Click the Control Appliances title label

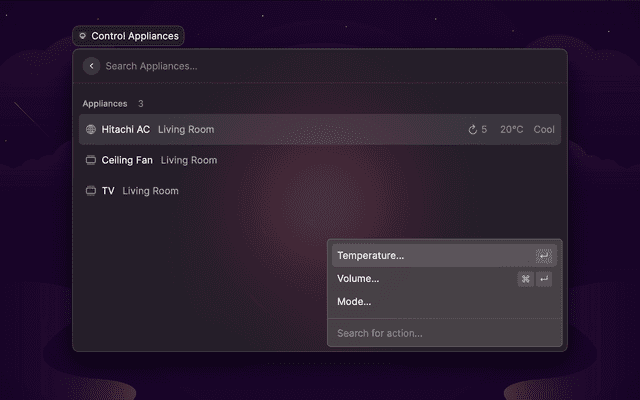135,36
